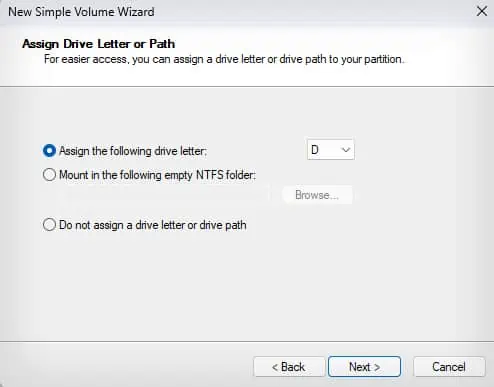The height and width of the screenshot is (387, 494).
Task: Click the 'New Simple Volume Wizard' title text
Action: pyautogui.click(x=81, y=12)
